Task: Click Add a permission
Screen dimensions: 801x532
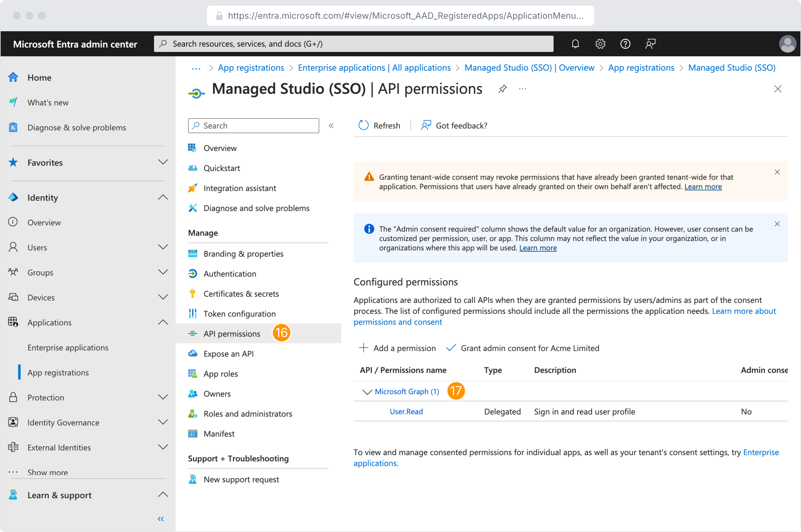Action: pos(397,348)
